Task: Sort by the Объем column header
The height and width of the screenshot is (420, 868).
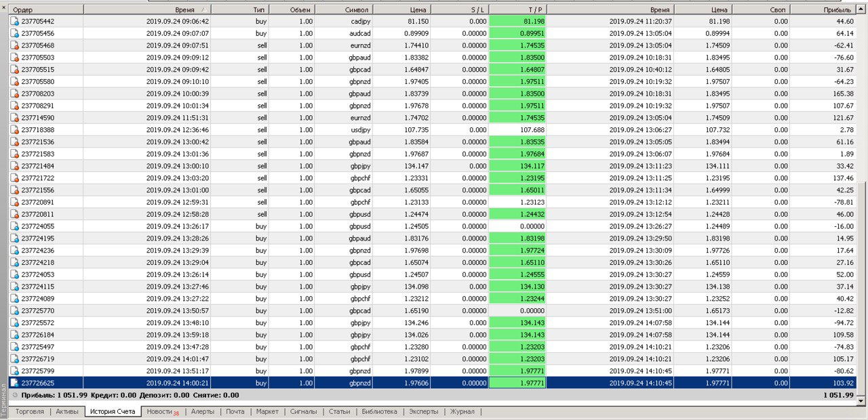Action: tap(292, 9)
